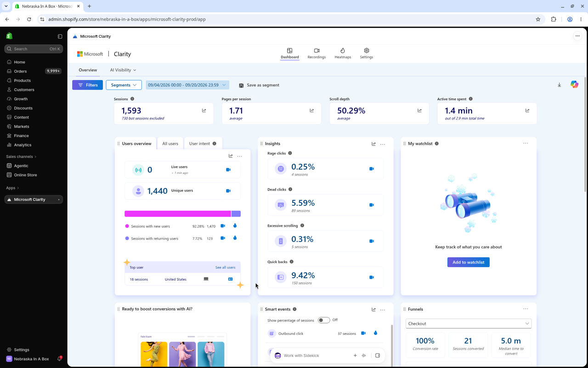Open the Heatmaps view

(x=343, y=53)
